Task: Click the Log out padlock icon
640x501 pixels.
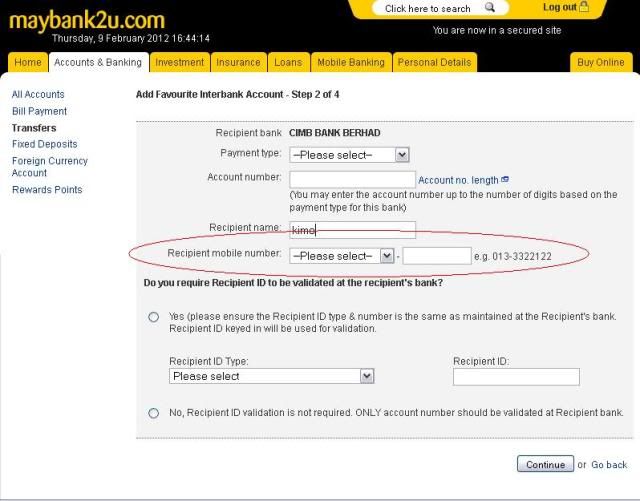Action: pyautogui.click(x=584, y=7)
